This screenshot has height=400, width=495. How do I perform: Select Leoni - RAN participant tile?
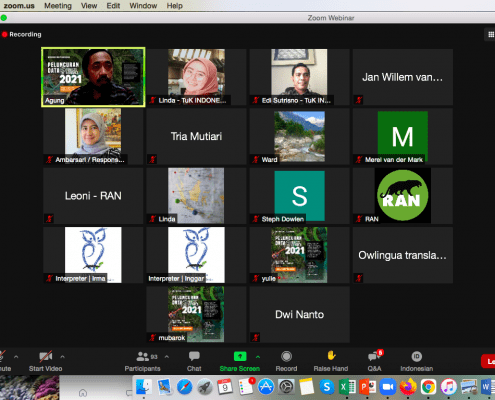pos(93,196)
